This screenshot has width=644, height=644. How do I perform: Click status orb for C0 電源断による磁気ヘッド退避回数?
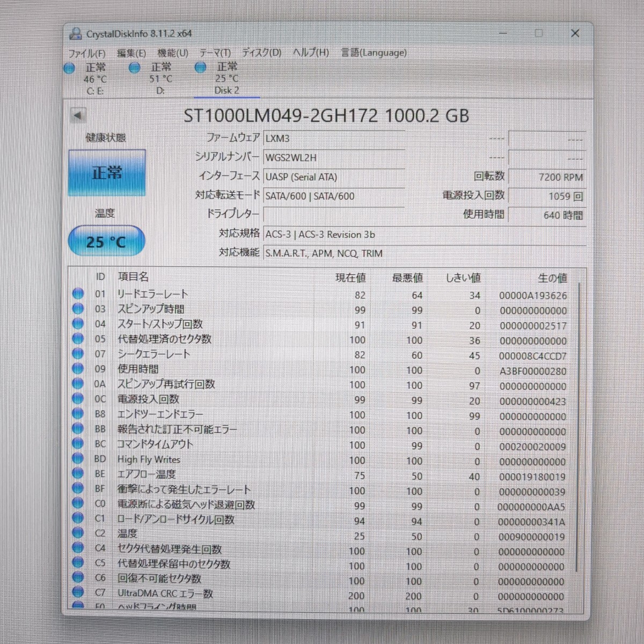(x=78, y=503)
